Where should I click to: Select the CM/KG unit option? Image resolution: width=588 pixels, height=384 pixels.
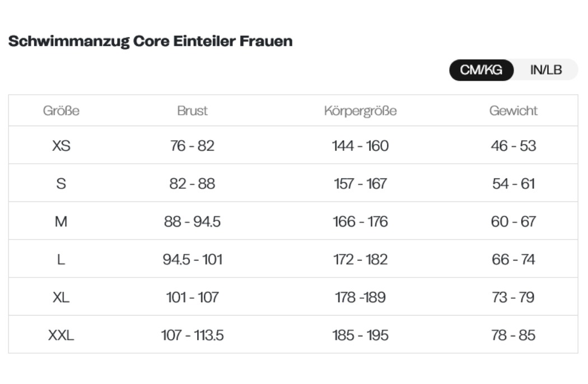point(481,70)
